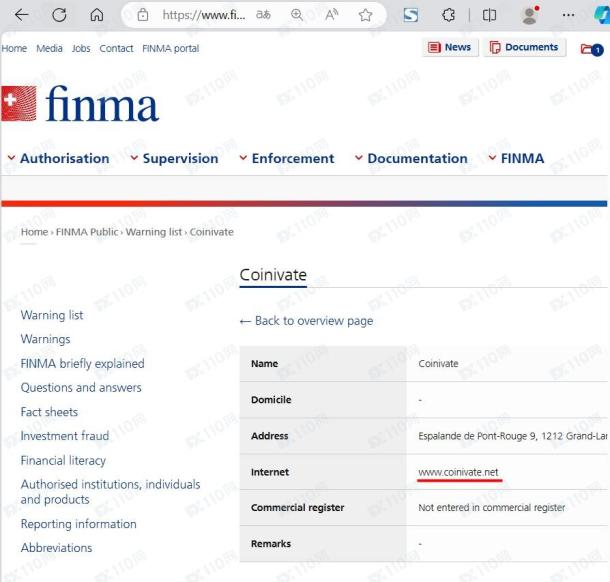Open the blue S extension icon
610x582 pixels.
[411, 15]
